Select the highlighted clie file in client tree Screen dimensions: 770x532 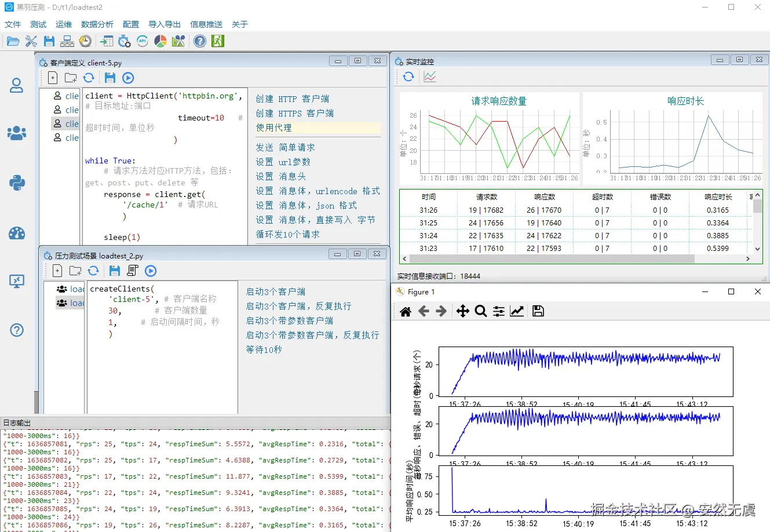[x=66, y=123]
